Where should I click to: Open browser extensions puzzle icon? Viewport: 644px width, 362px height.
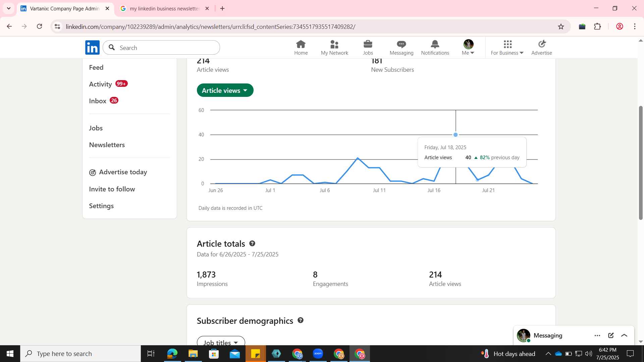[x=597, y=26]
